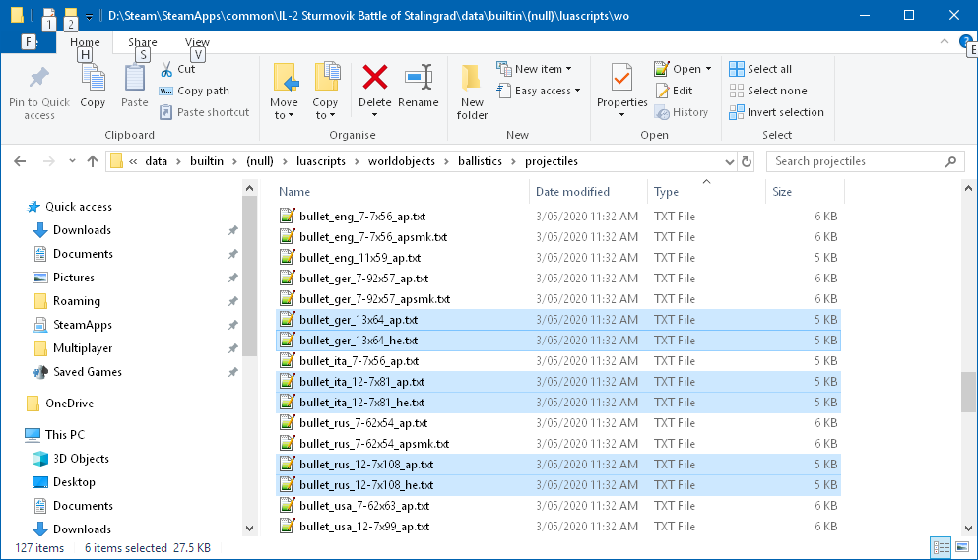Click the ballistics breadcrumb
This screenshot has width=978, height=560.
480,161
